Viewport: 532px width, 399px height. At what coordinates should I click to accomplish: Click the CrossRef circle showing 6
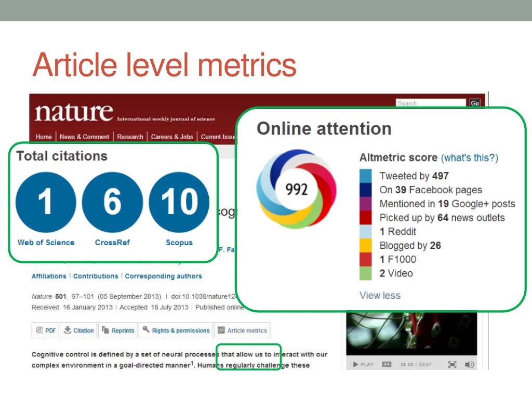tap(112, 202)
